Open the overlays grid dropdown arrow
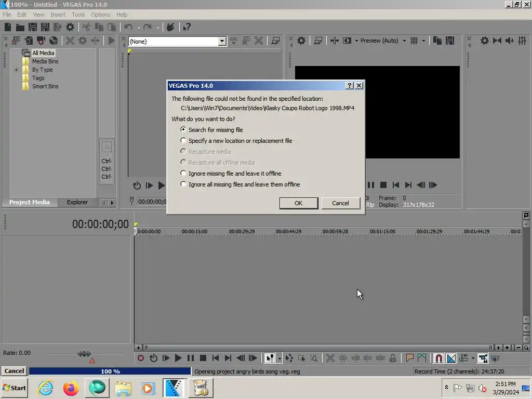 [423, 41]
